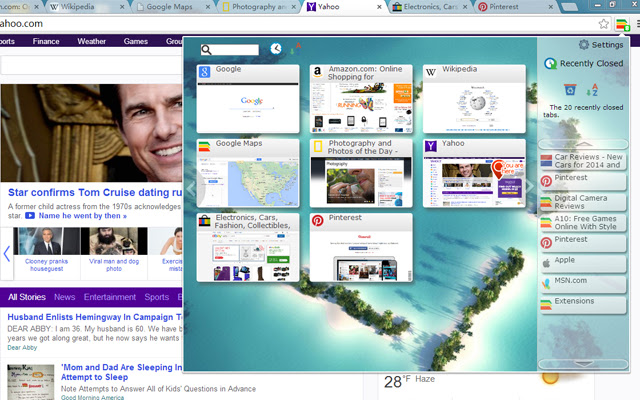Click the Photography card yellow favicon
This screenshot has height=400, width=640.
tap(318, 146)
